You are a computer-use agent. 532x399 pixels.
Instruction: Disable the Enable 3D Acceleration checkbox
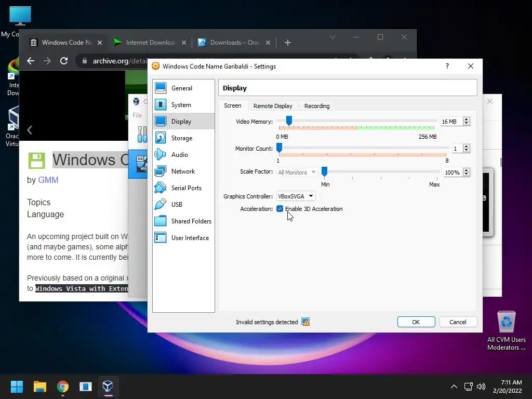click(x=280, y=209)
